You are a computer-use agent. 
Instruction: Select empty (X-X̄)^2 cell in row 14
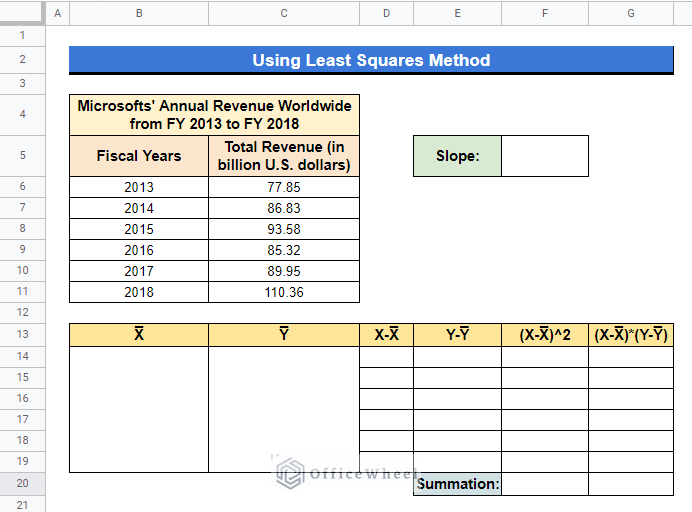pyautogui.click(x=545, y=357)
